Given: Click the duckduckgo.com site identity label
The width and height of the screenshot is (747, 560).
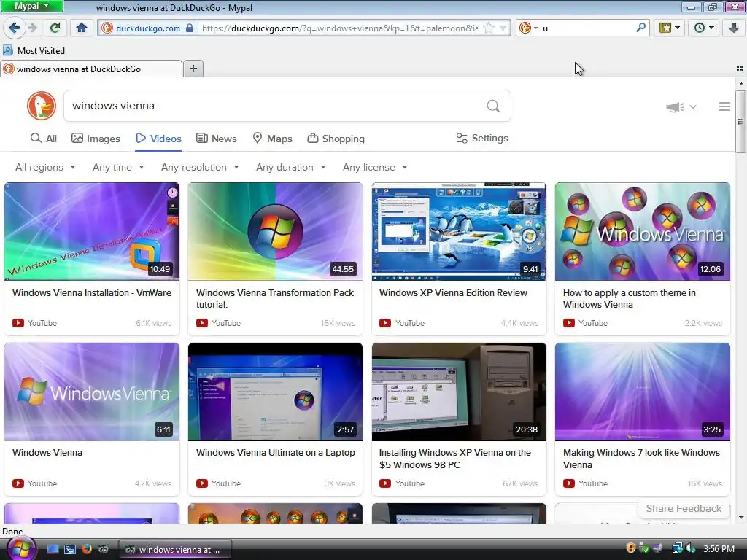Looking at the screenshot, I should click(147, 28).
